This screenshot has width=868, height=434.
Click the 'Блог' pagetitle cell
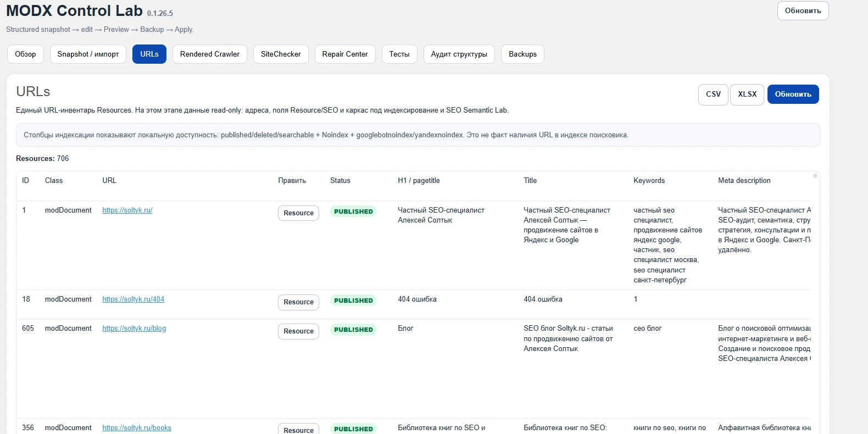click(x=405, y=328)
